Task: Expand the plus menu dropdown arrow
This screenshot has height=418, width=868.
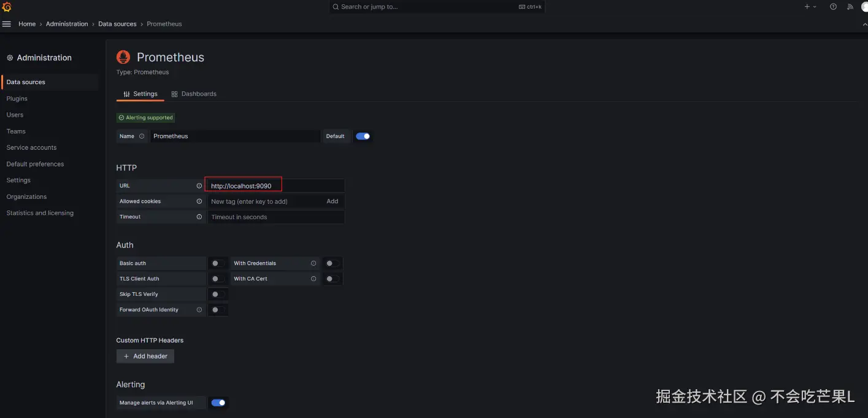Action: click(x=815, y=7)
